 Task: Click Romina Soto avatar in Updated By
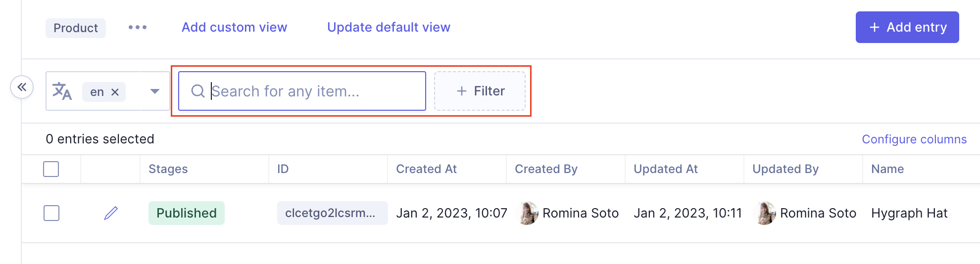point(766,213)
